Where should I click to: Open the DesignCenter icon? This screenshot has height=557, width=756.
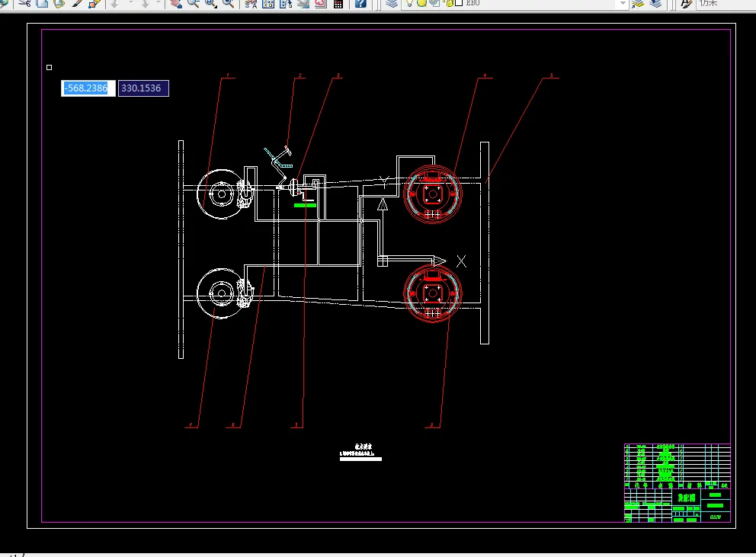268,3
